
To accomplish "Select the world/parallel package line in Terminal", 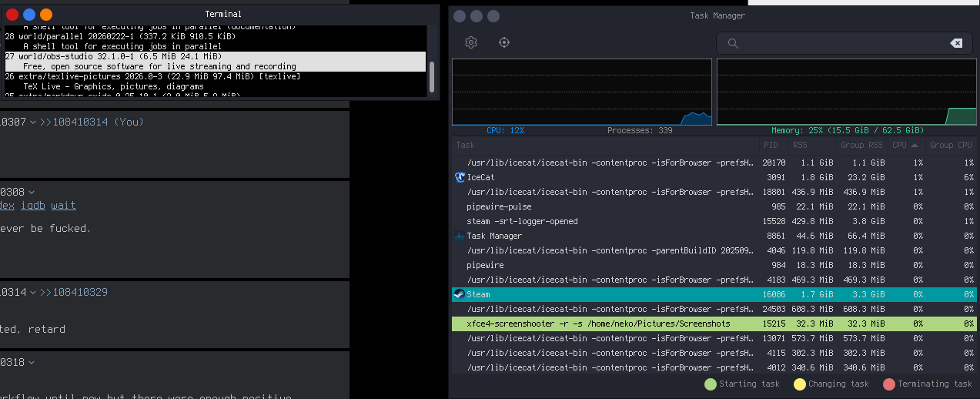I will (120, 36).
